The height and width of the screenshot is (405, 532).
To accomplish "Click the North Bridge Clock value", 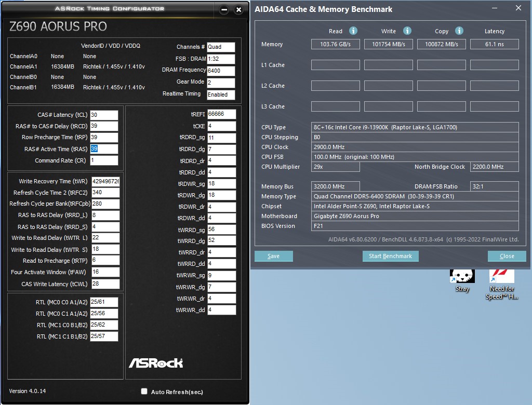I will coord(495,167).
